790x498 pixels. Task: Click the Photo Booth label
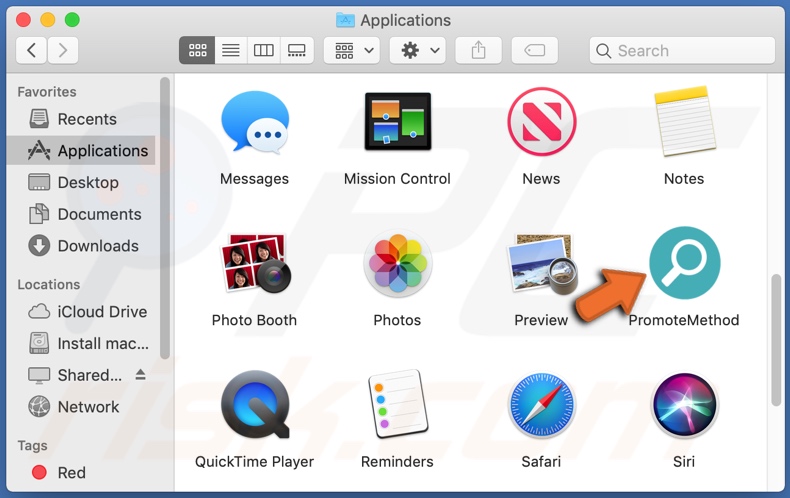coord(254,320)
